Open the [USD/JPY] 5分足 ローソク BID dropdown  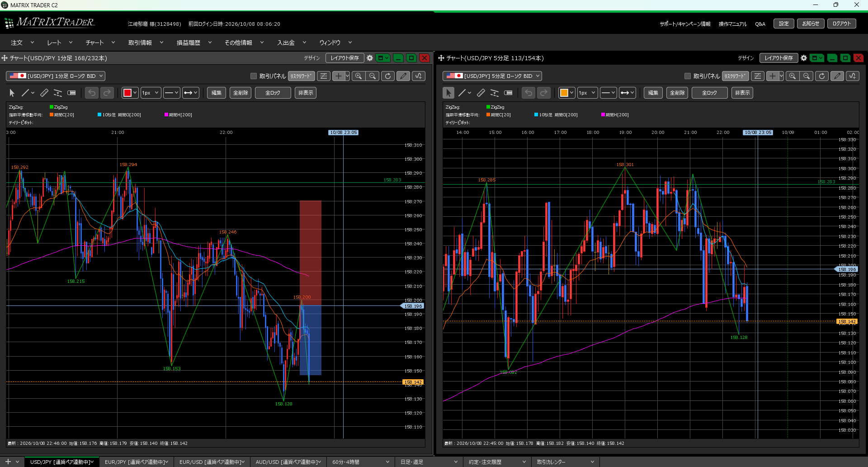pos(492,76)
